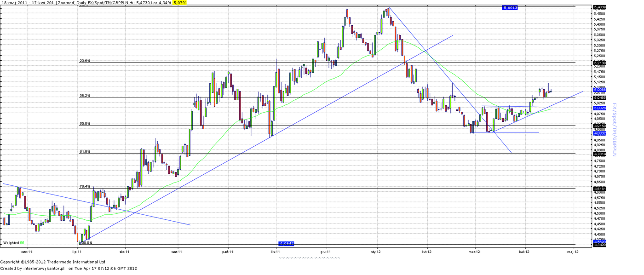Click the lip-11 date axis label
Viewport: 644px width, 275px height.
(x=77, y=252)
